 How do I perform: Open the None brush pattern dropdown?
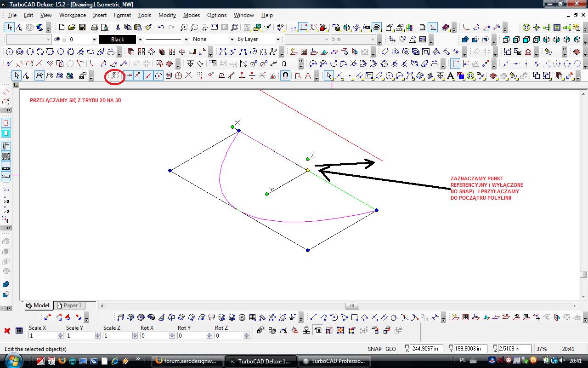[232, 40]
